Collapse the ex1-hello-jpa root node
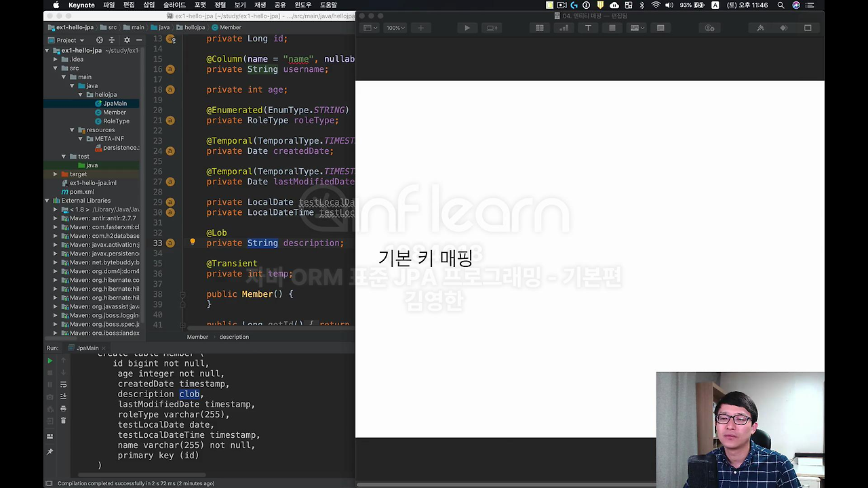Screen dimensions: 868x488 pos(47,50)
